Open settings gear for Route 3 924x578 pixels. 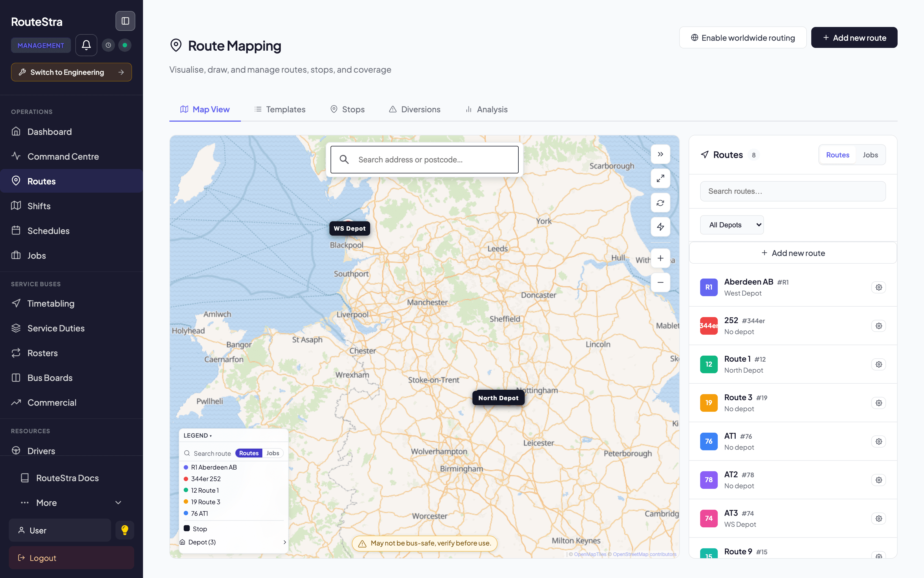click(879, 403)
